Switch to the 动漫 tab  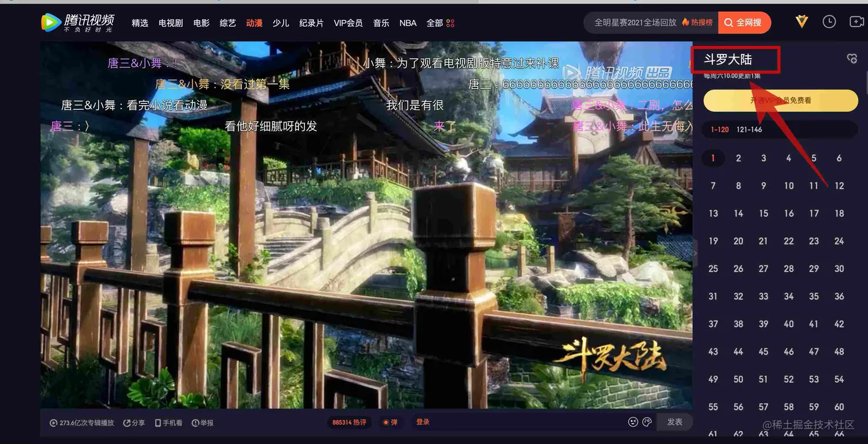tap(254, 23)
